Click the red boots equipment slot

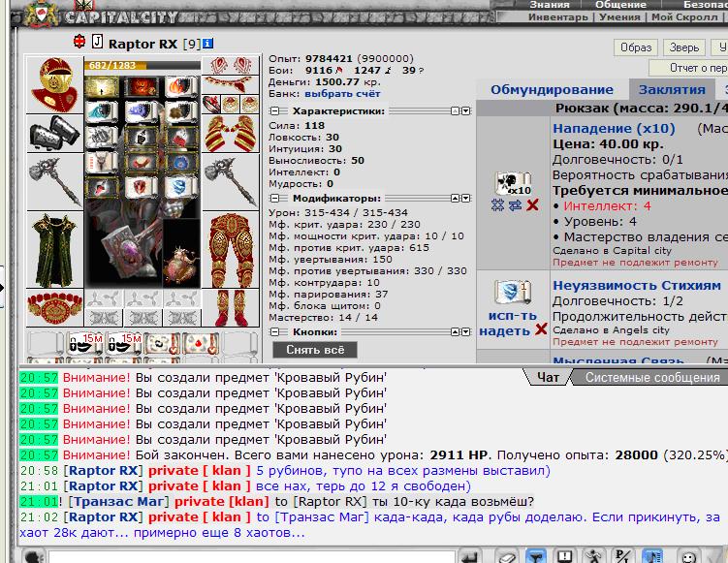pos(231,308)
